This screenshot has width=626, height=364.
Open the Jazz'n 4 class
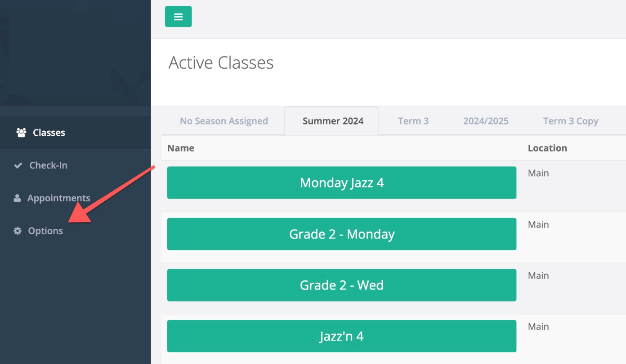click(x=342, y=336)
